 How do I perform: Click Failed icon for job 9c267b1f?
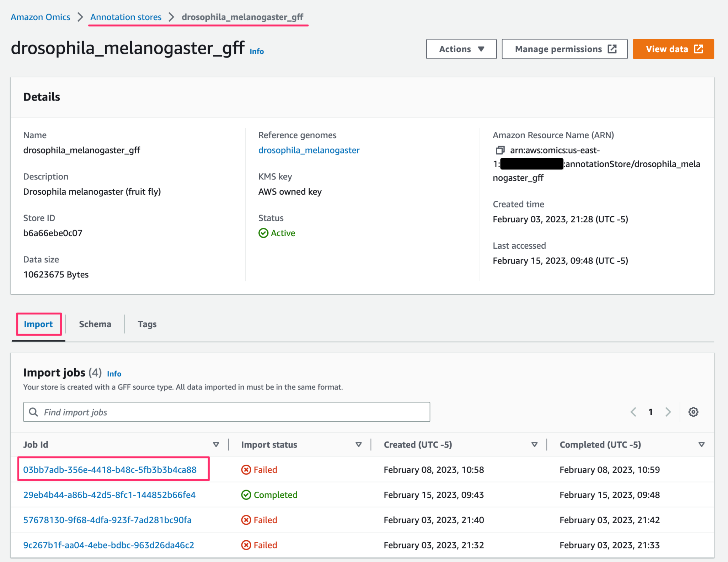pos(246,545)
